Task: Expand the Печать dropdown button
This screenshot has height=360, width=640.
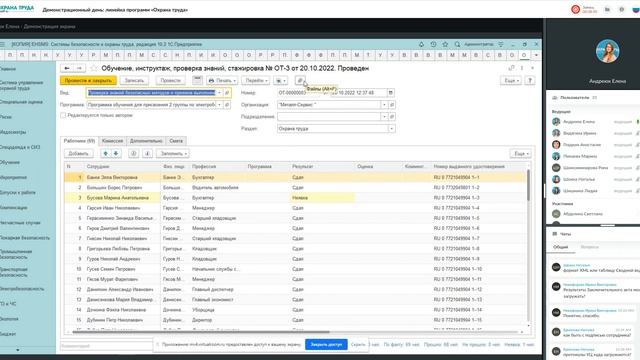Action: tap(222, 80)
